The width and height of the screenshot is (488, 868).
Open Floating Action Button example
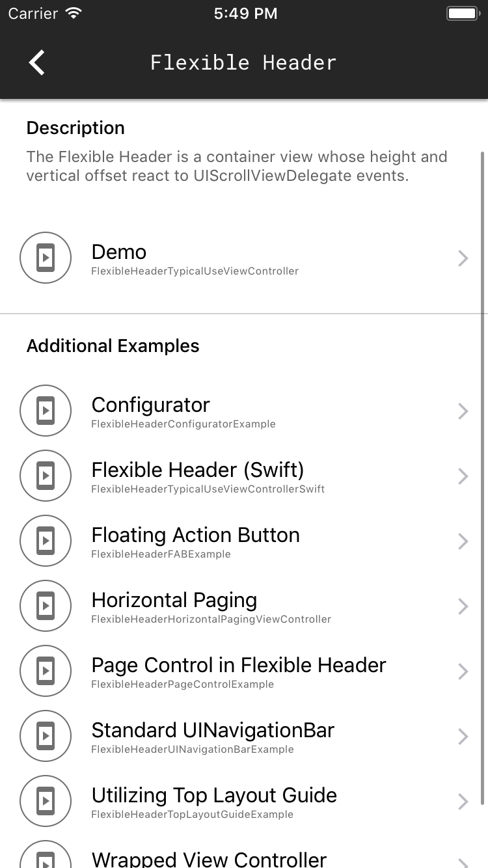pyautogui.click(x=244, y=541)
